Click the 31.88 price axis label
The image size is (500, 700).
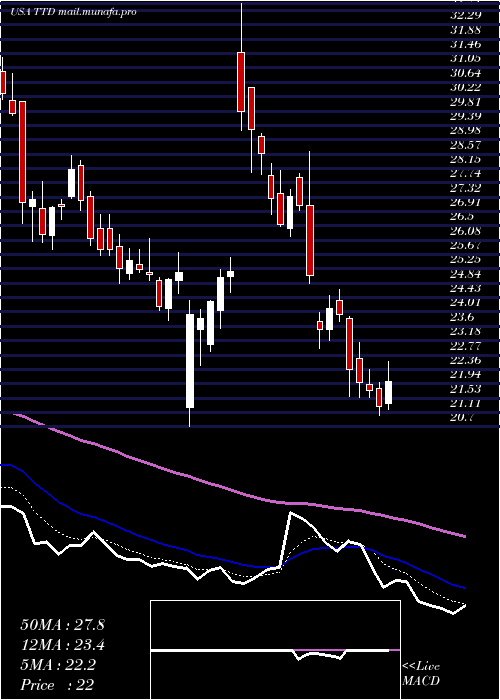[x=465, y=30]
